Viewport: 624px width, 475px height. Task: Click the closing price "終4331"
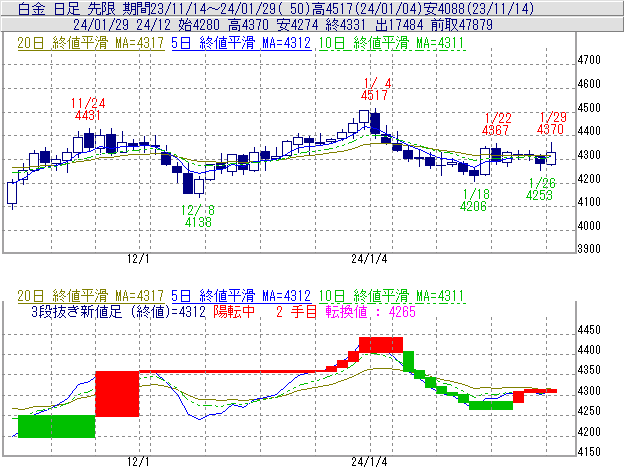(x=345, y=25)
